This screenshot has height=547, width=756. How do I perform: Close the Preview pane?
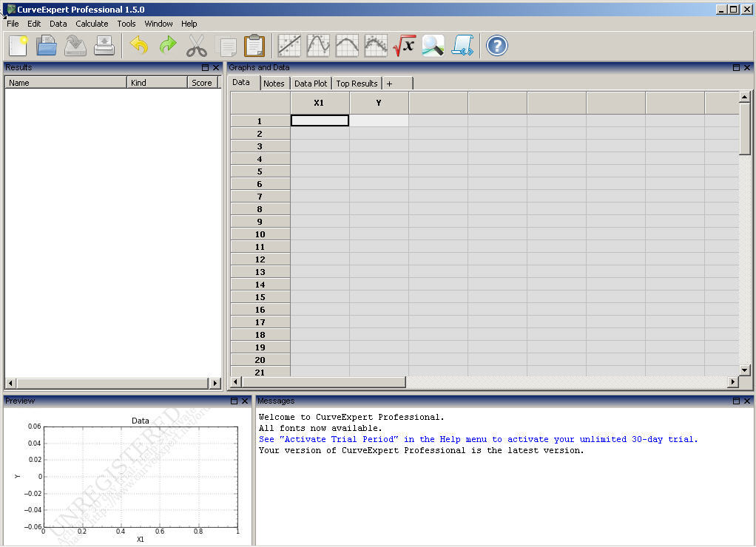click(245, 401)
